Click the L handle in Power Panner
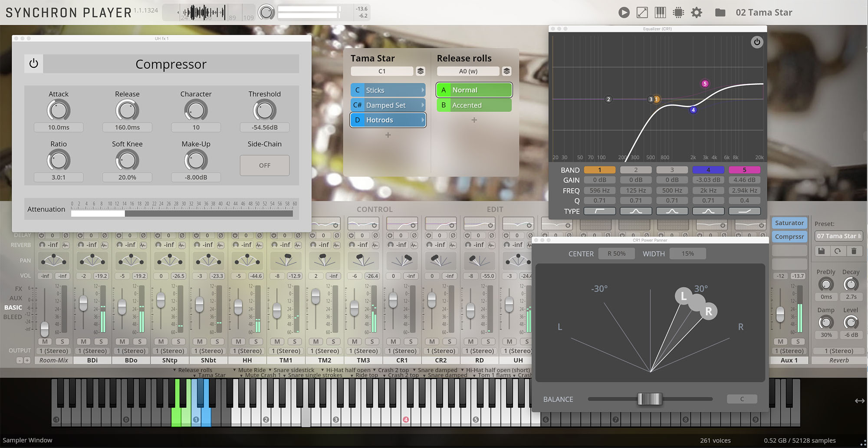 coord(684,296)
